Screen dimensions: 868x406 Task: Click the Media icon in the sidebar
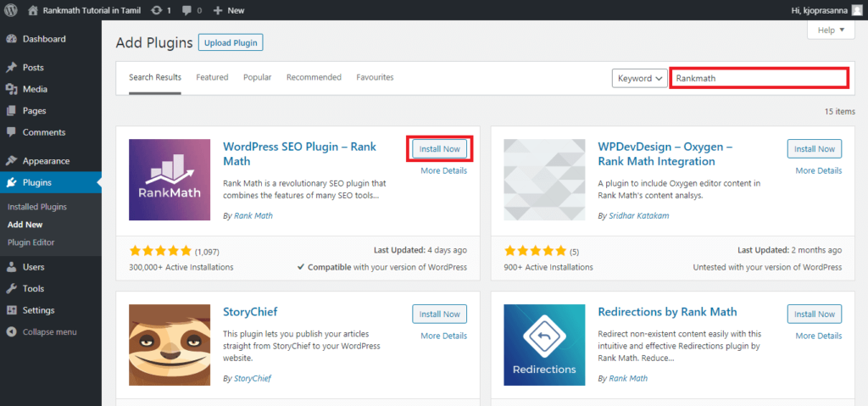click(11, 89)
